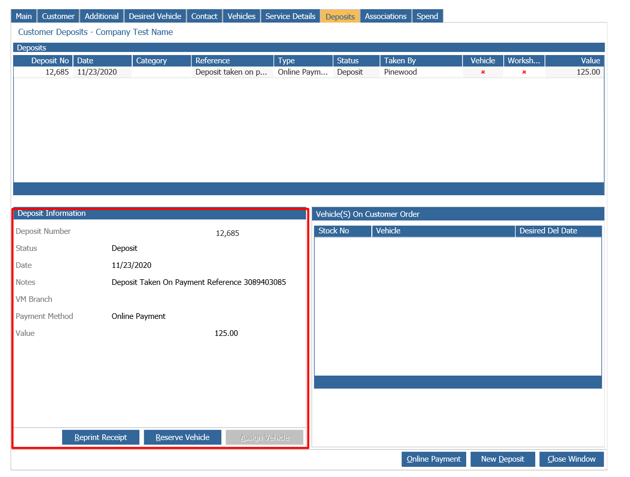630x477 pixels.
Task: Click the 11/23/2020 date in Deposit Information
Action: (131, 265)
